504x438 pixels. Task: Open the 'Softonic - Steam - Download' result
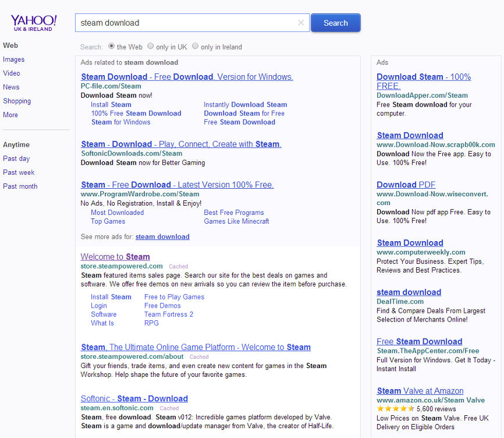click(x=134, y=398)
